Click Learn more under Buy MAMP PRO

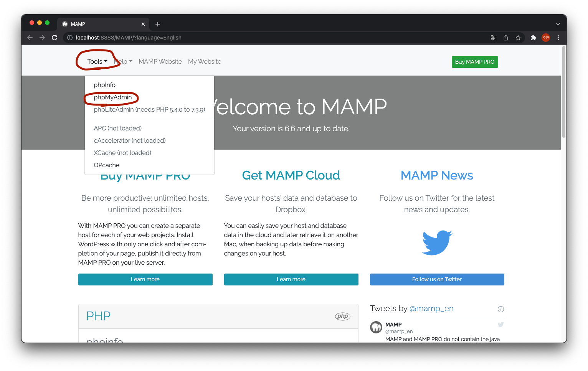pos(145,279)
